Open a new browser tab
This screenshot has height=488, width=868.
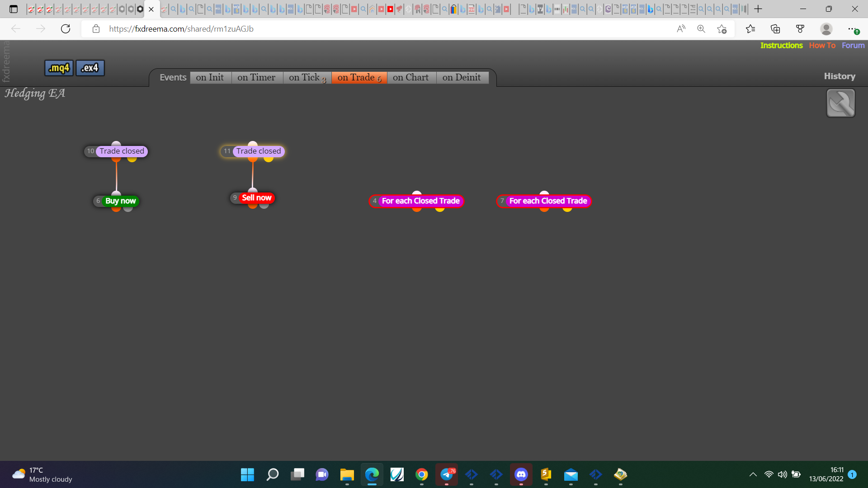coord(758,9)
